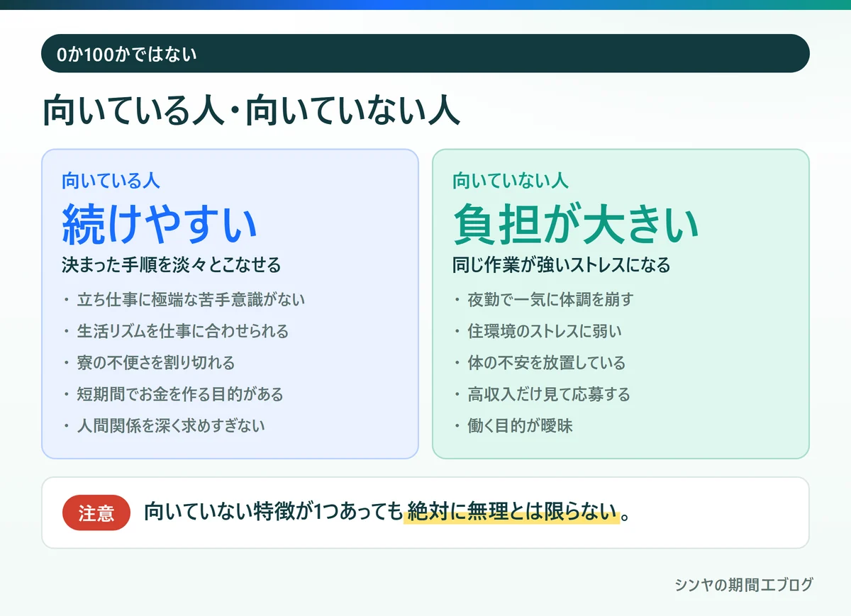Click the 'シンヤの期間工ブログ' credit
Image resolution: width=851 pixels, height=616 pixels.
(744, 585)
